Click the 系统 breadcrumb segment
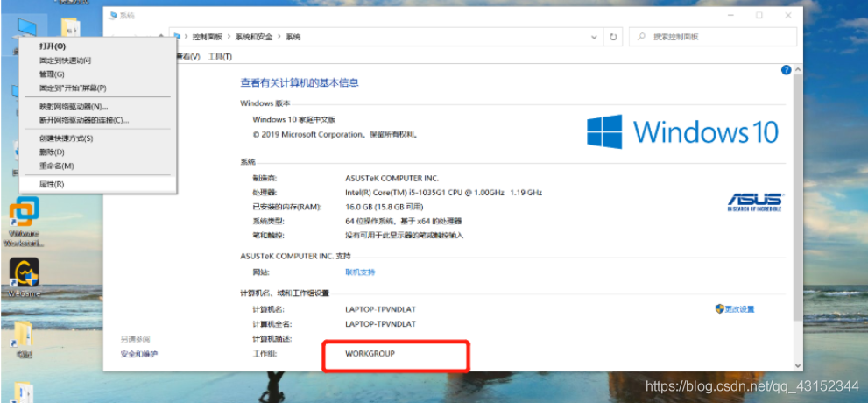 tap(293, 37)
